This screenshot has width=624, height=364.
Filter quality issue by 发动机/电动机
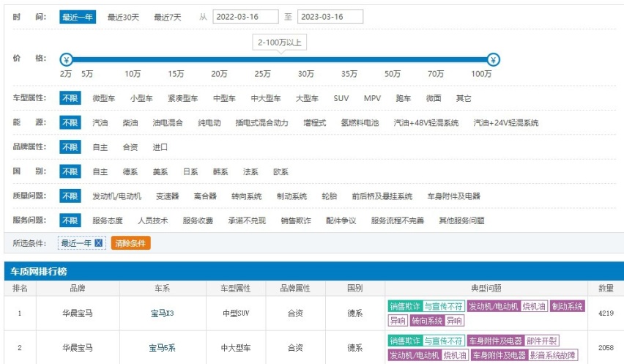(x=116, y=196)
